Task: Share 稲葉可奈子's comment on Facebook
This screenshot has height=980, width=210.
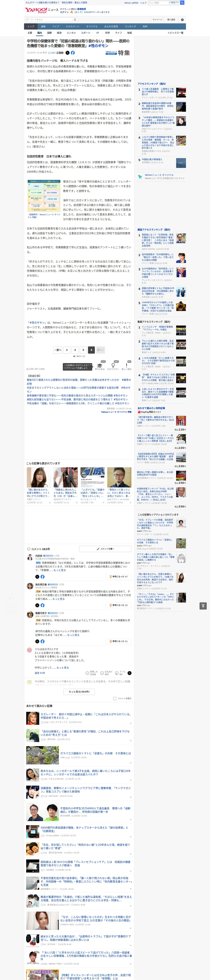Action: point(42,641)
